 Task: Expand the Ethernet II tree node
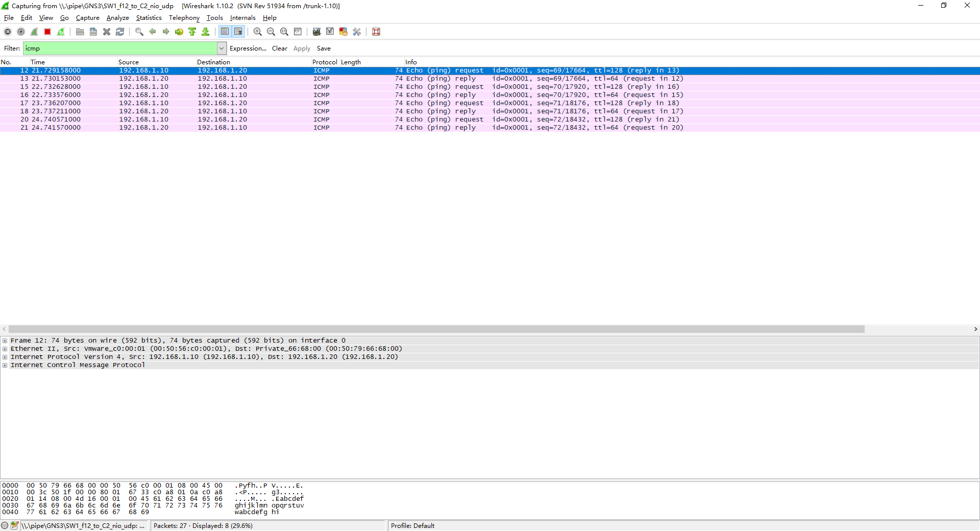[x=5, y=349]
